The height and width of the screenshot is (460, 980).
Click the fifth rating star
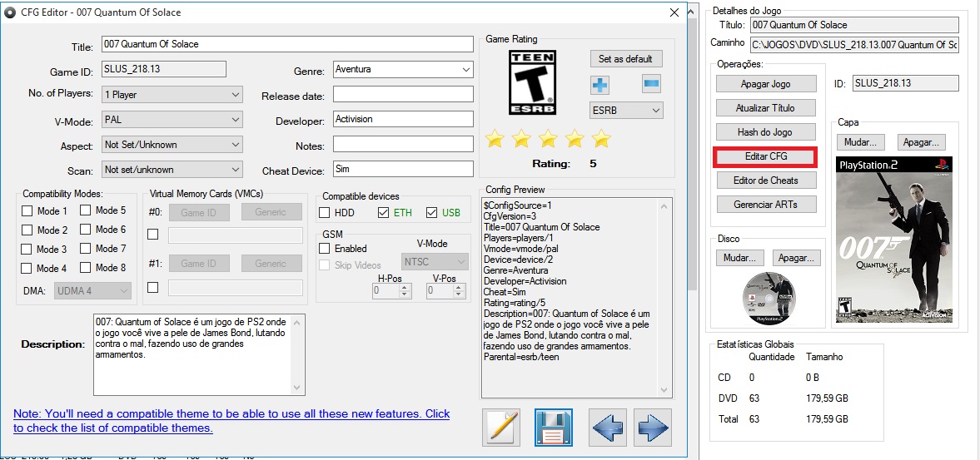(601, 139)
